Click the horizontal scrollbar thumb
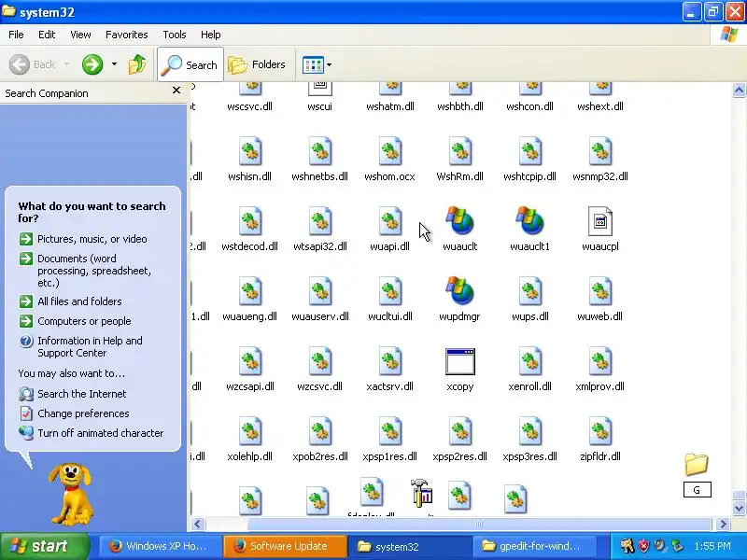This screenshot has width=747, height=560. click(x=479, y=525)
